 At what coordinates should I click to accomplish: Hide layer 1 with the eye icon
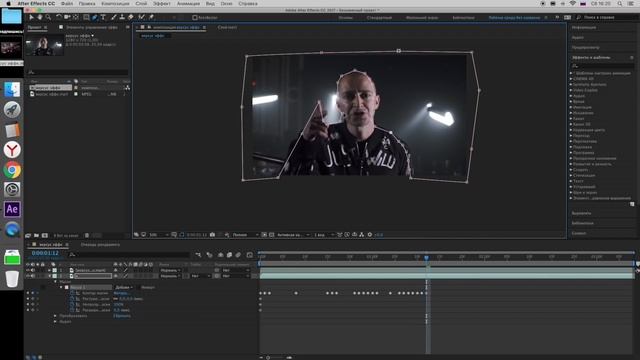coord(28,270)
